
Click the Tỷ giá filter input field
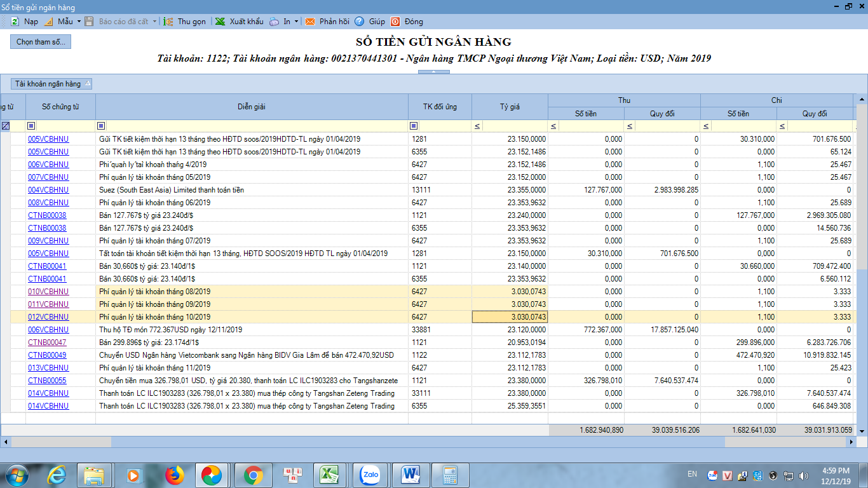pyautogui.click(x=513, y=126)
